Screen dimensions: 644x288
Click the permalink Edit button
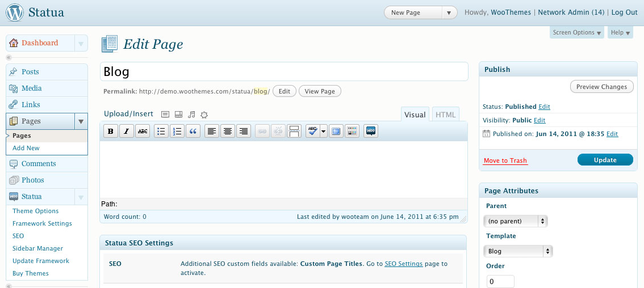pyautogui.click(x=284, y=91)
